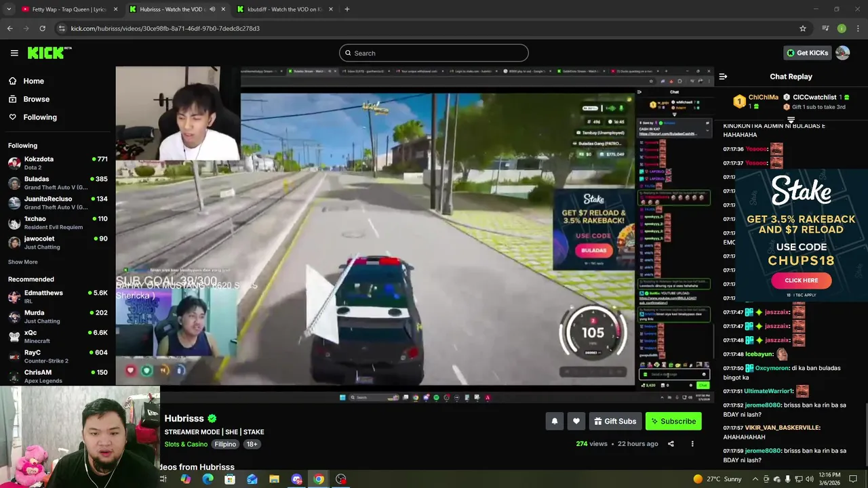Image resolution: width=868 pixels, height=488 pixels.
Task: Open RayC recommended channel
Action: pyautogui.click(x=58, y=357)
